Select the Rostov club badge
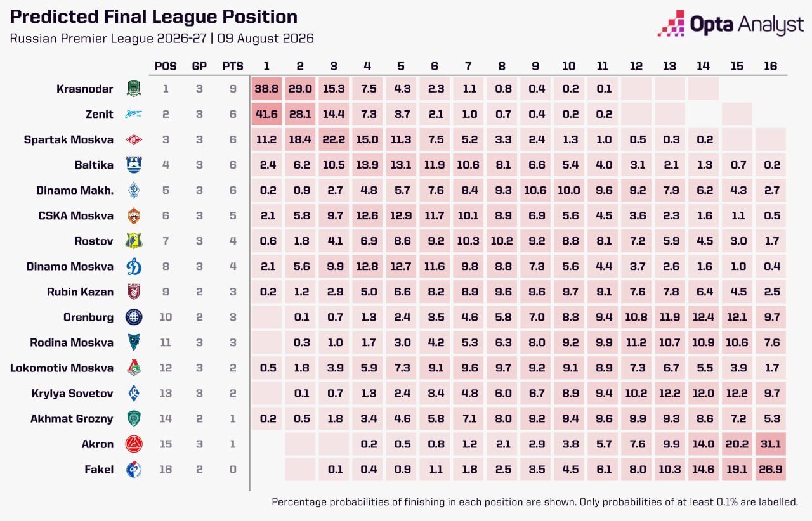 click(x=134, y=241)
